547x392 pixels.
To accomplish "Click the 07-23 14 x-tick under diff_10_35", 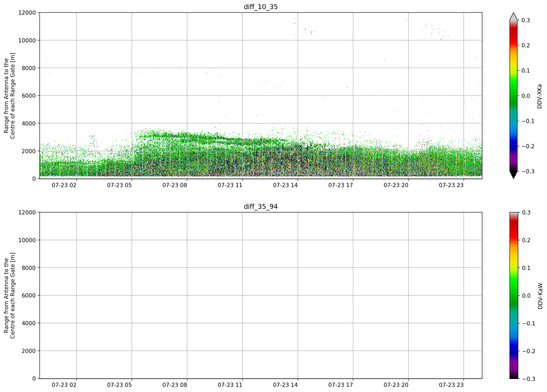I will [285, 185].
